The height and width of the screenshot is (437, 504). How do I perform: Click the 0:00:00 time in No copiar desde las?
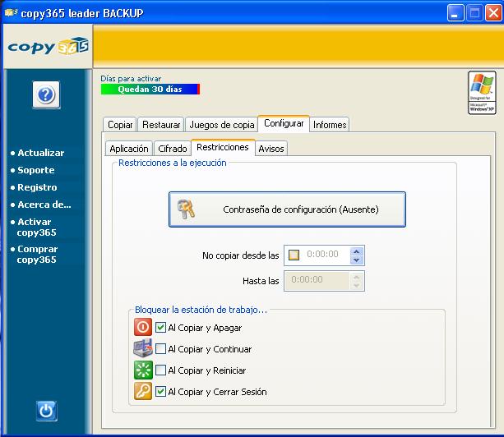coord(322,255)
